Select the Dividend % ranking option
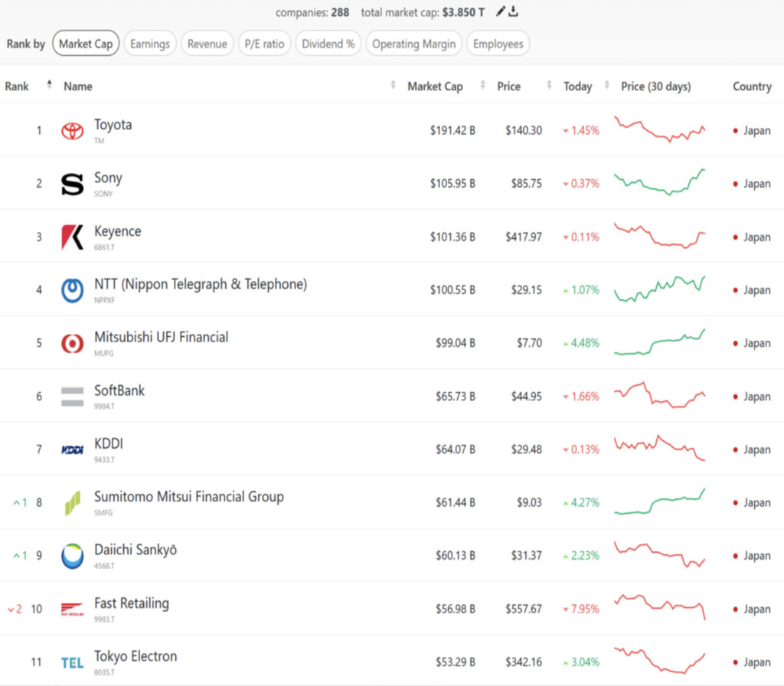784x686 pixels. (328, 44)
